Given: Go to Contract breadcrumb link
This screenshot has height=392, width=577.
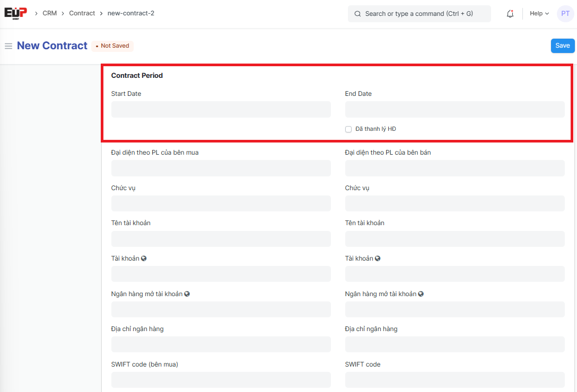Looking at the screenshot, I should (x=82, y=13).
